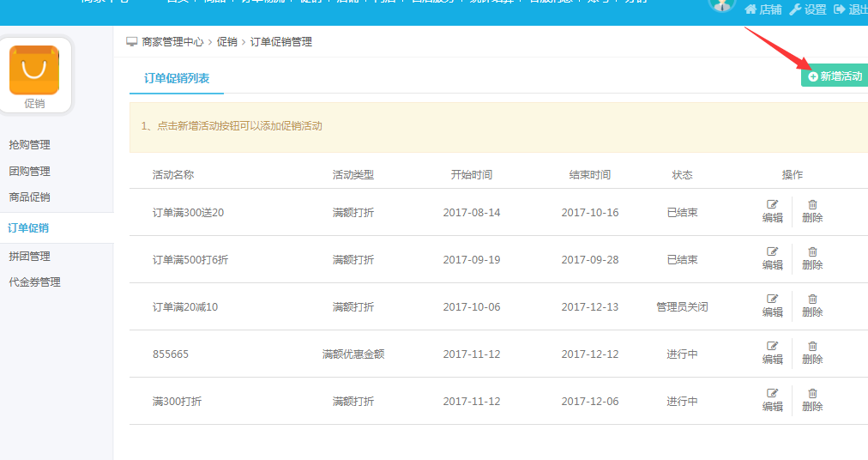Open 抢购管理 in the sidebar
Image resolution: width=868 pixels, height=460 pixels.
click(x=29, y=145)
